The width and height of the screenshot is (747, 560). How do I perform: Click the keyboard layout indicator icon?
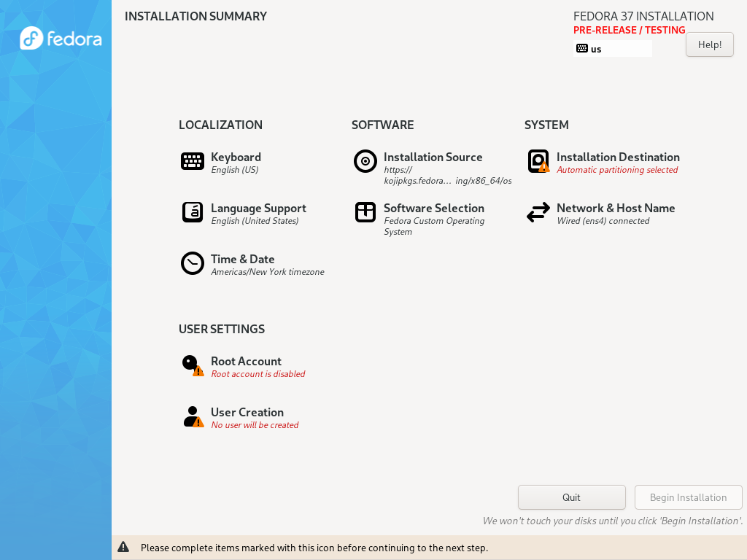pos(581,48)
